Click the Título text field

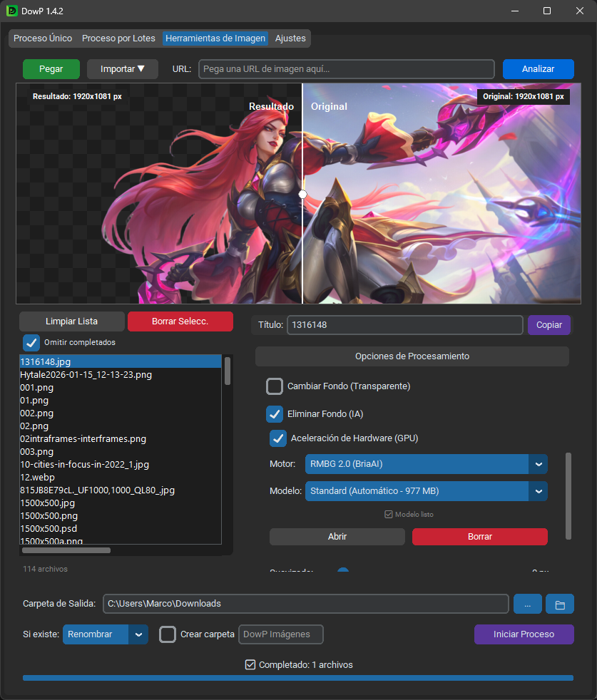tap(405, 325)
